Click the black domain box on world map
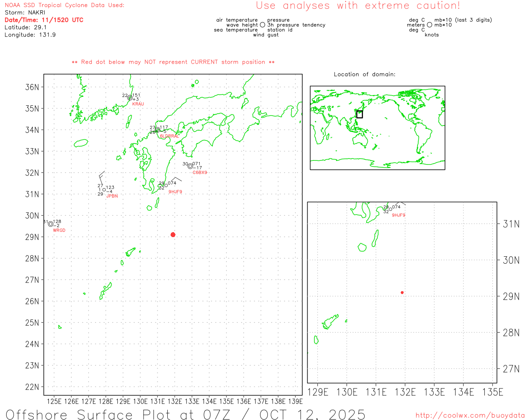Viewport: 525px width, 420px height. tap(360, 114)
